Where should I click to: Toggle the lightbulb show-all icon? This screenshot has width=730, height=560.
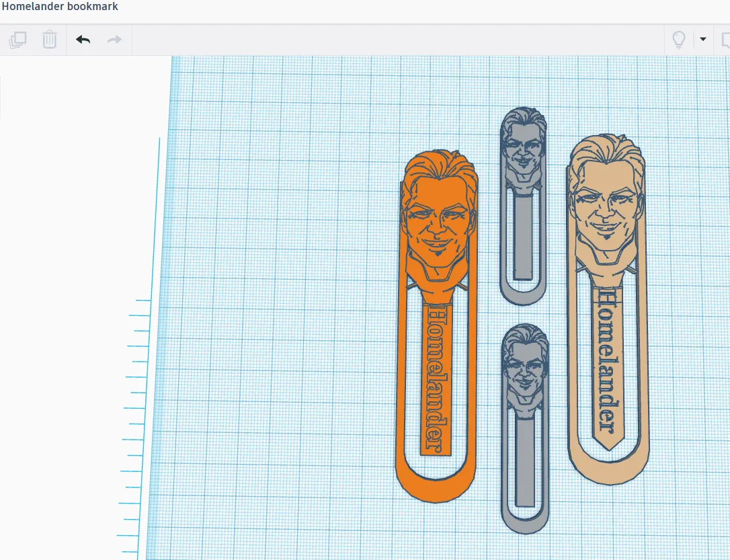[x=679, y=40]
